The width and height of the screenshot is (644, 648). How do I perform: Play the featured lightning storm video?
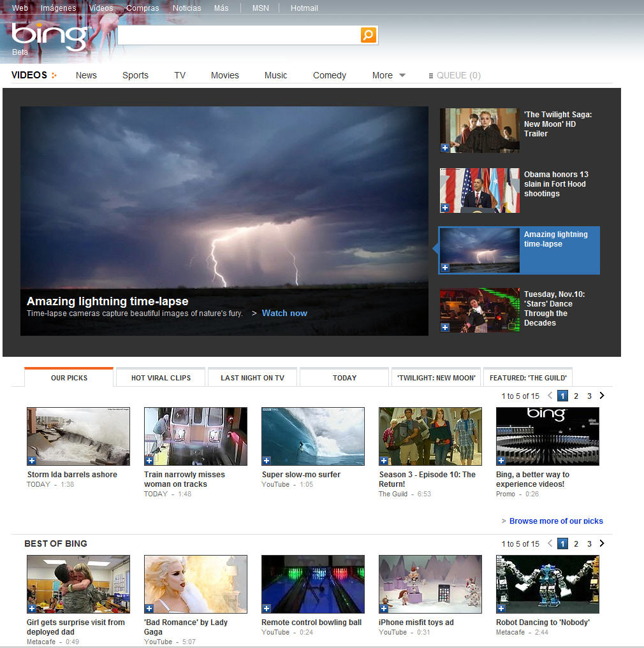click(x=224, y=221)
